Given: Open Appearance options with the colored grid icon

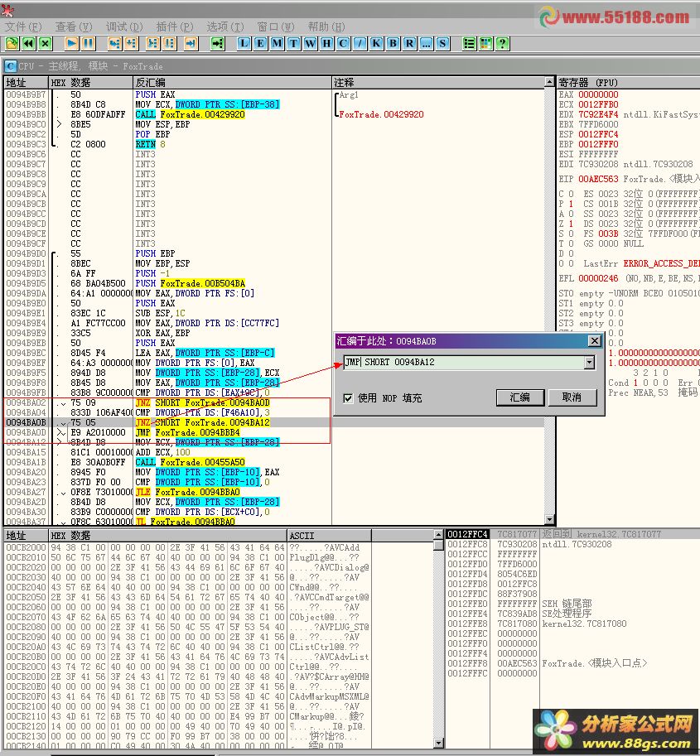Looking at the screenshot, I should [x=485, y=44].
